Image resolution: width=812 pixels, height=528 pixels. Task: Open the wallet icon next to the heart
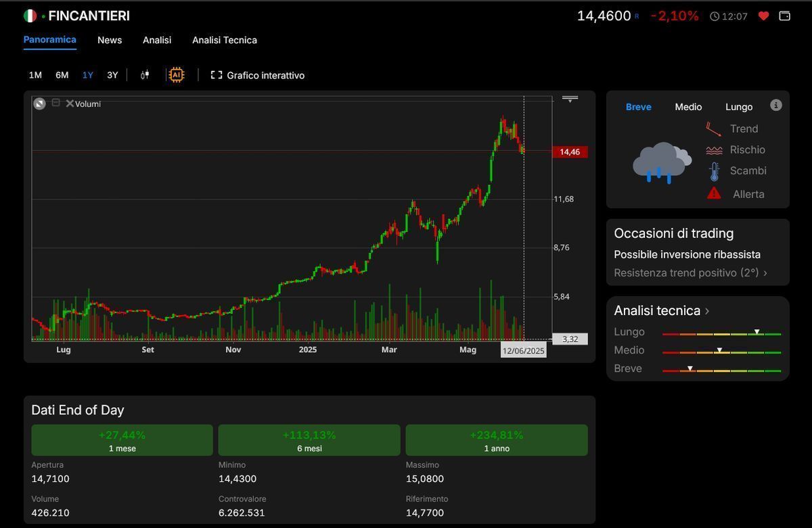(x=785, y=16)
